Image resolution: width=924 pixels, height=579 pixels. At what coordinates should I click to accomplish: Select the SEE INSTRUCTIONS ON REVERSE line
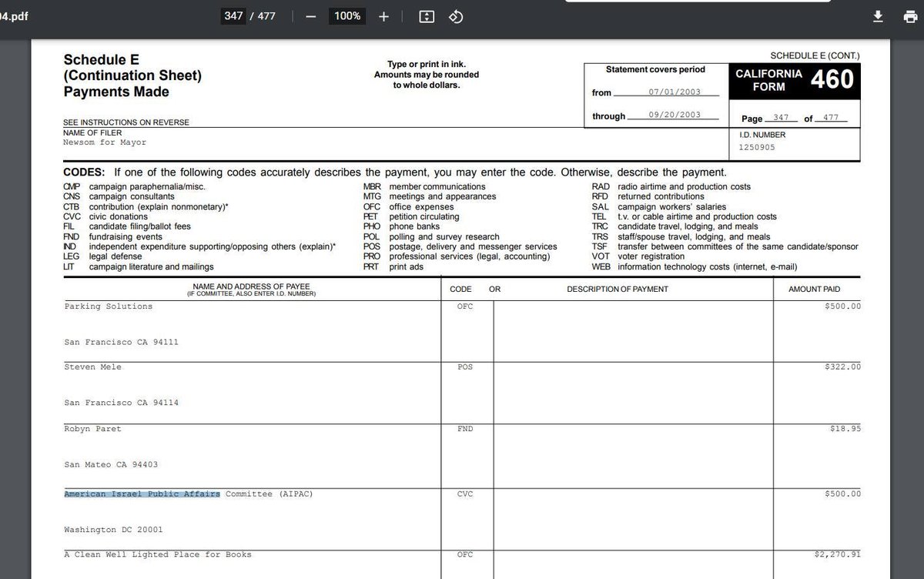click(126, 122)
